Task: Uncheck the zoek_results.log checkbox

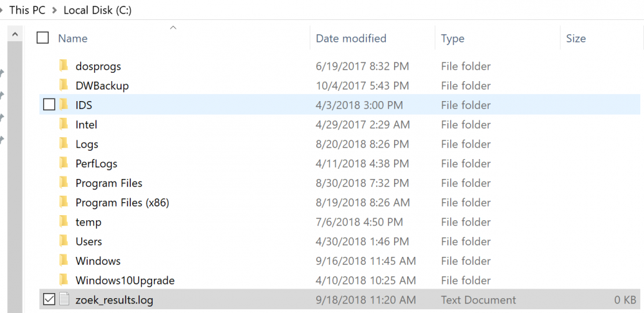Action: [49, 300]
